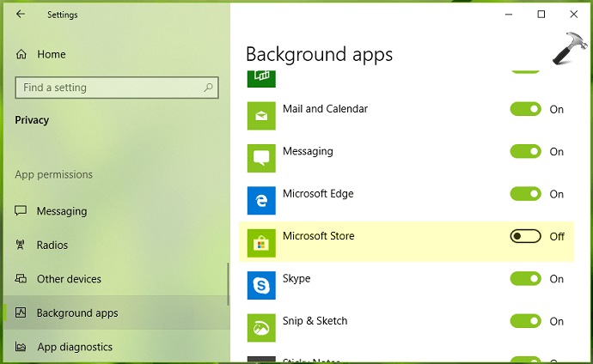Click the sidebar vertical scrollbar
The image size is (593, 364).
tap(228, 284)
